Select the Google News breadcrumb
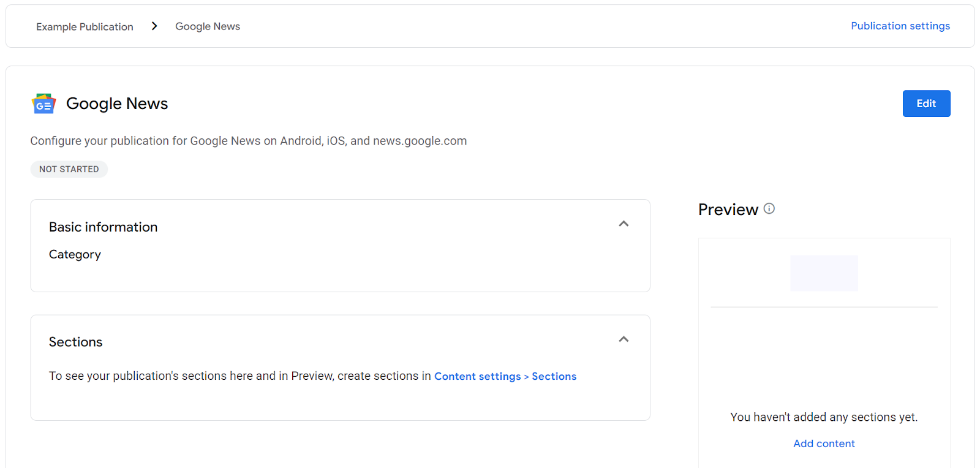 click(208, 26)
